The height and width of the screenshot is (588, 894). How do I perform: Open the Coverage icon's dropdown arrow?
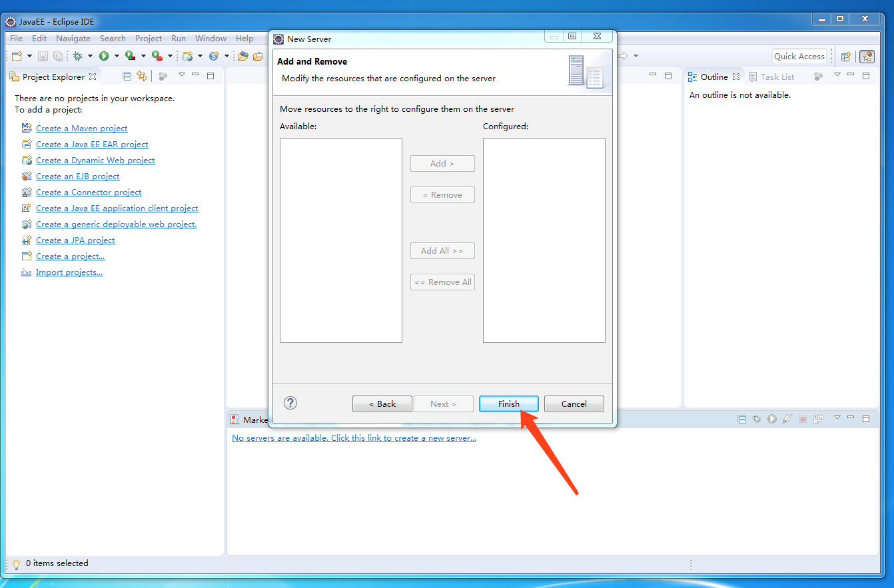click(143, 56)
